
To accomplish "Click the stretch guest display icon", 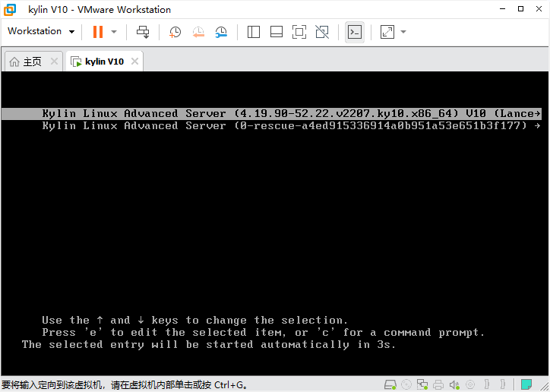I will (387, 32).
